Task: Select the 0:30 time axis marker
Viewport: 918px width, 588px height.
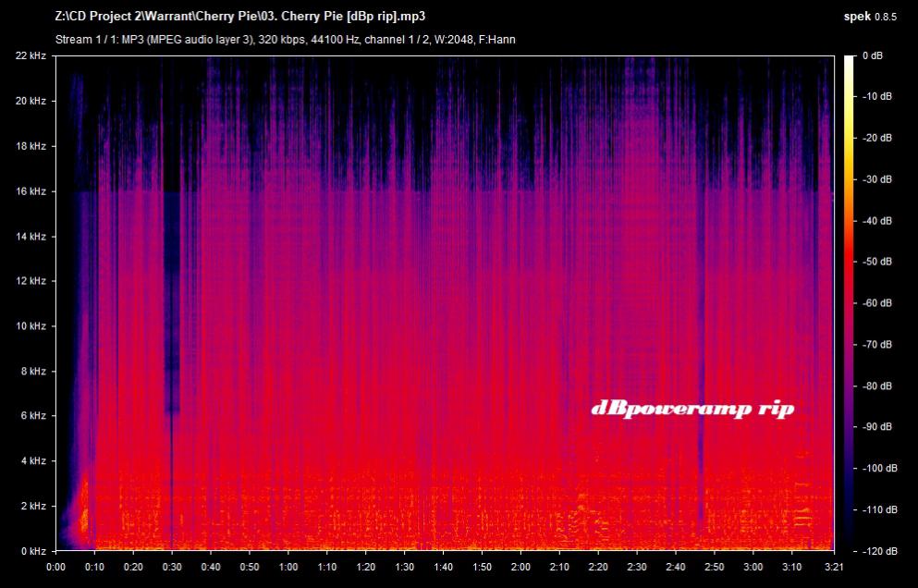Action: 172,567
